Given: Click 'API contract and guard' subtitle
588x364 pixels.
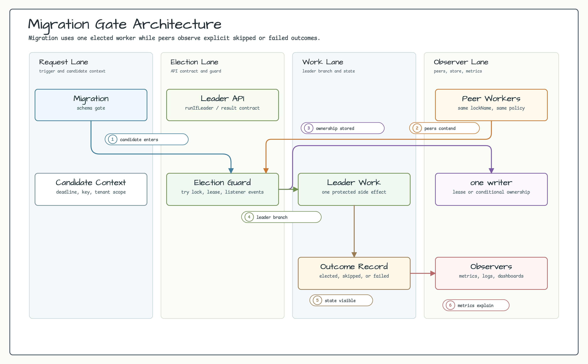Looking at the screenshot, I should click(x=196, y=71).
